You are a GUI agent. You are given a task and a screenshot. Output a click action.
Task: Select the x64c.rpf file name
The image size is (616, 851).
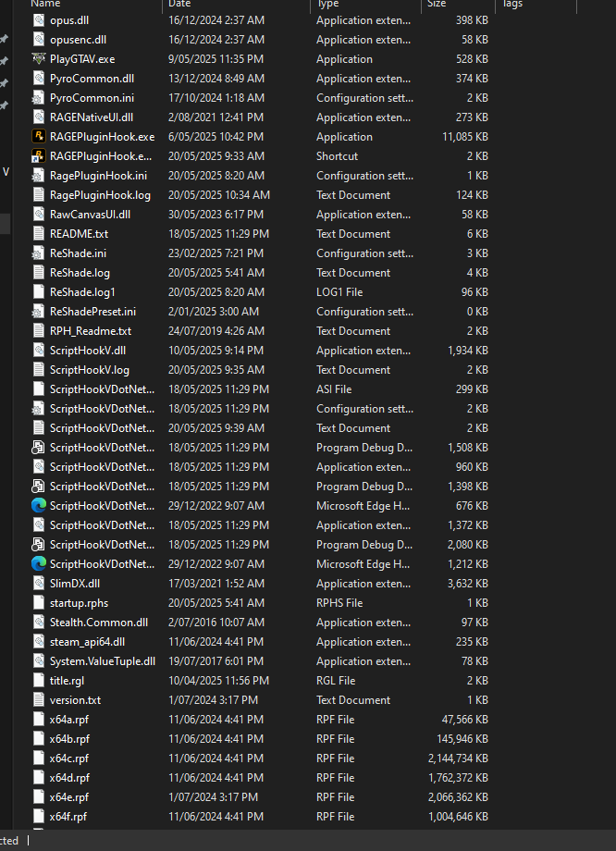point(69,758)
